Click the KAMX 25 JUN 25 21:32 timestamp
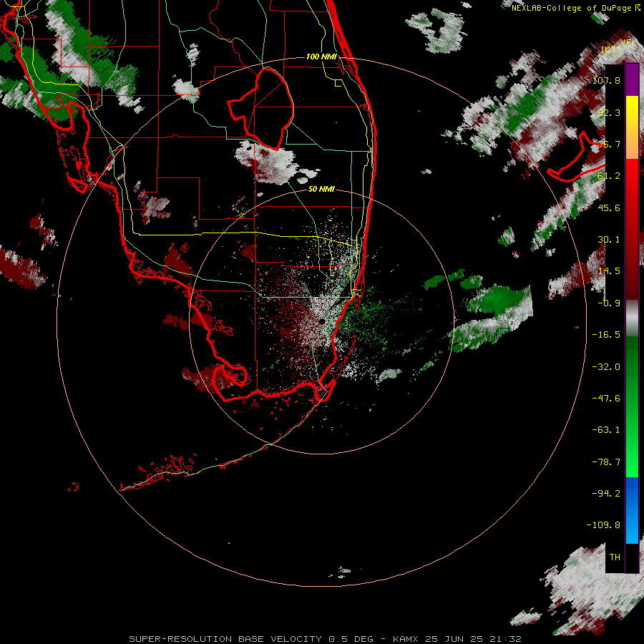The image size is (644, 644). pyautogui.click(x=457, y=639)
